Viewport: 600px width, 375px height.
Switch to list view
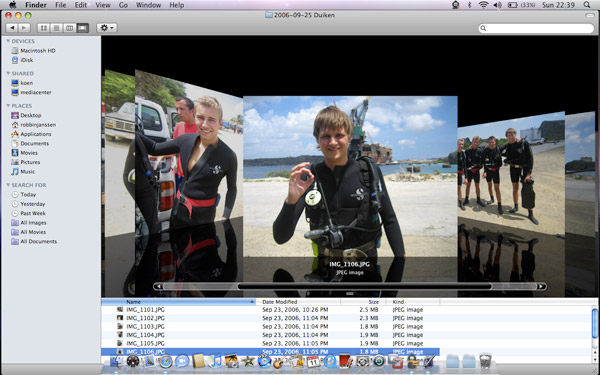(x=57, y=28)
